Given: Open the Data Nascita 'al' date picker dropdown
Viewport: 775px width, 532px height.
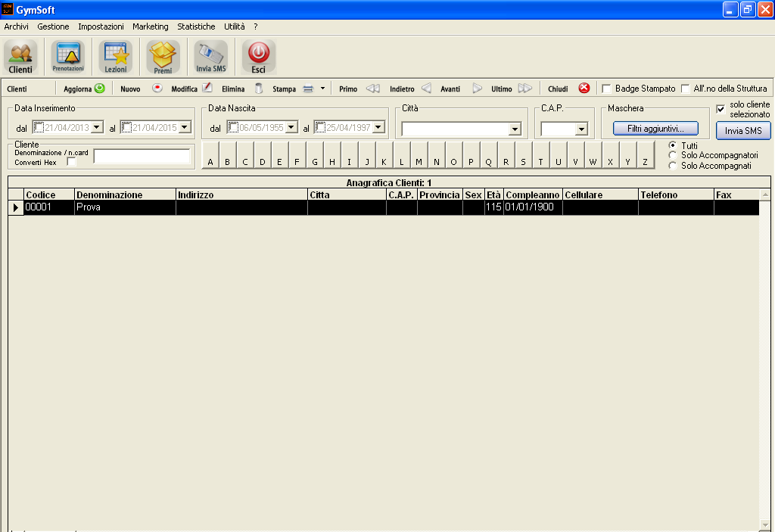Looking at the screenshot, I should coord(378,128).
